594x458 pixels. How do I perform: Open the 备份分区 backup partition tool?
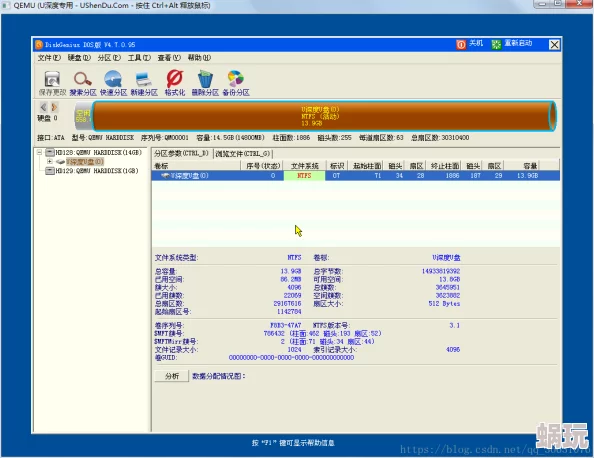[x=235, y=79]
